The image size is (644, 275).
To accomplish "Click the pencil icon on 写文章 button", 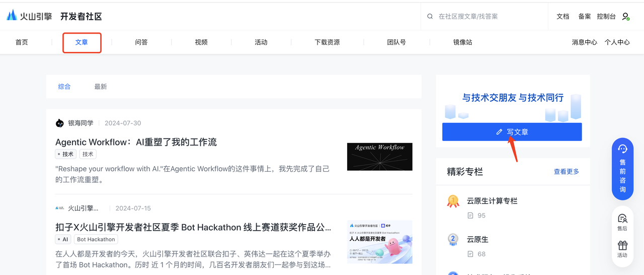I will coord(499,132).
